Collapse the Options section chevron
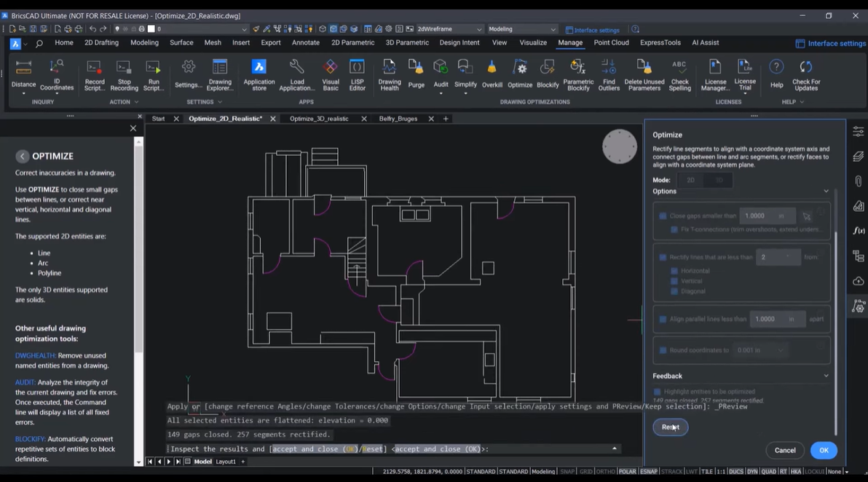This screenshot has width=868, height=482. (x=826, y=191)
